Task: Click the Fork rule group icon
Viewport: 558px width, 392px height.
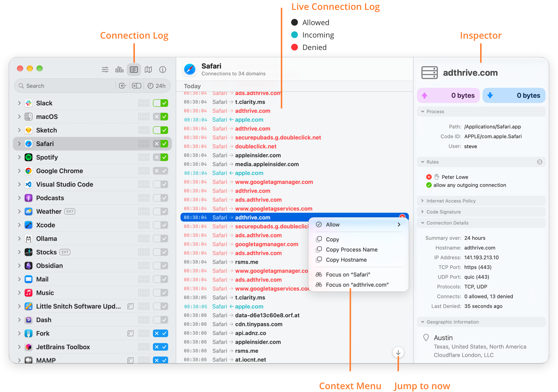Action: 130,333
